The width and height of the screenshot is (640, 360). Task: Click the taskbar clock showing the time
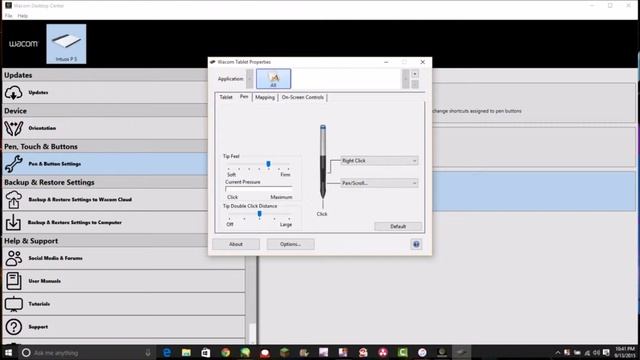(624, 353)
